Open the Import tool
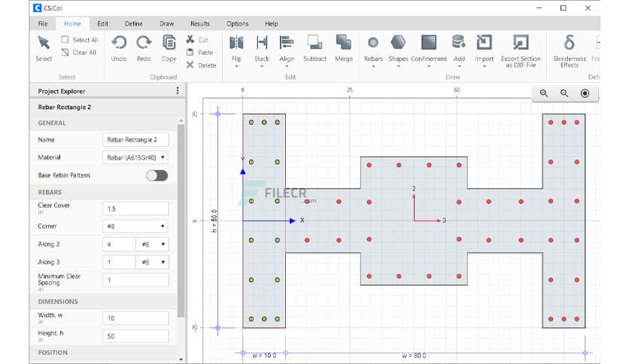This screenshot has height=364, width=629. [x=485, y=43]
